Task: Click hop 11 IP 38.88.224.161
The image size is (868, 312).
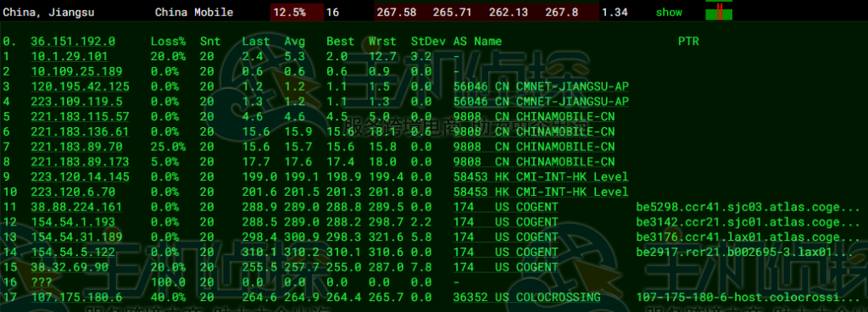Action: (x=76, y=208)
